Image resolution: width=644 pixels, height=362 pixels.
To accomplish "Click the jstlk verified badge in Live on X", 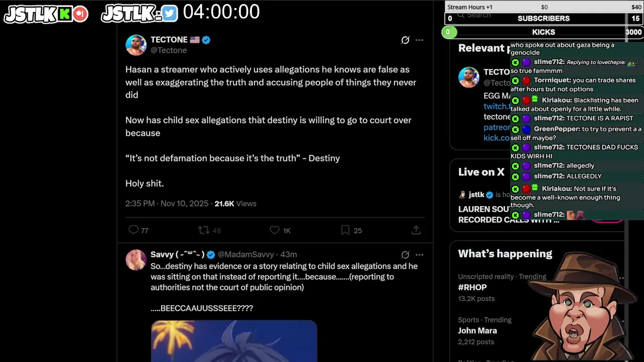I will 490,195.
